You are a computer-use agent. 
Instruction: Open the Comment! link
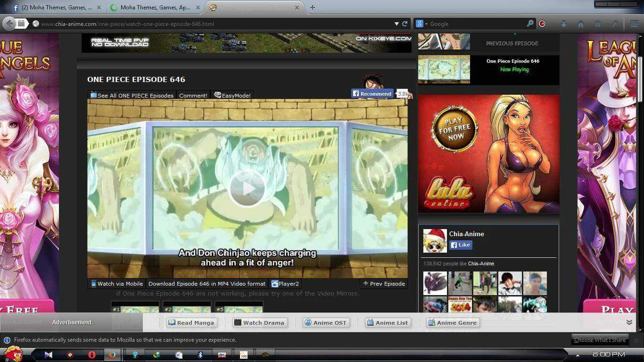[193, 95]
